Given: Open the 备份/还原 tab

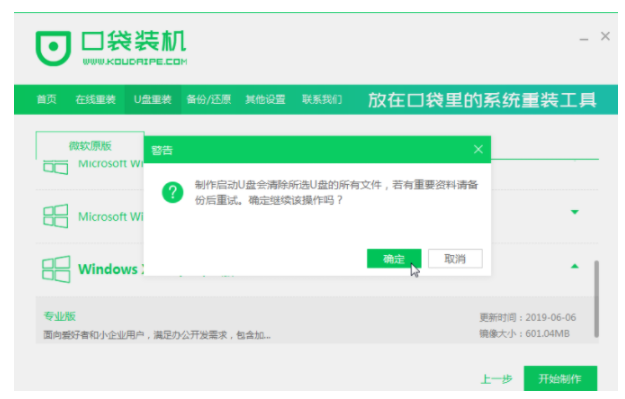Looking at the screenshot, I should (209, 100).
